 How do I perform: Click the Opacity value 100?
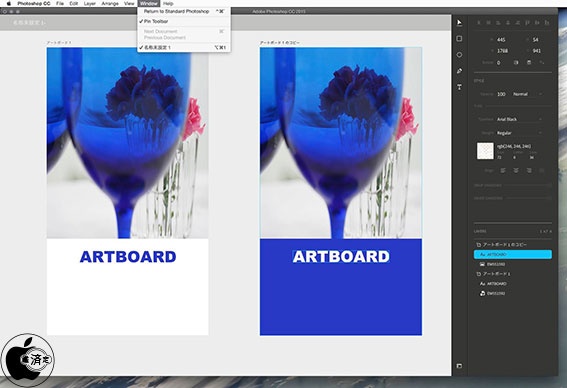point(501,94)
